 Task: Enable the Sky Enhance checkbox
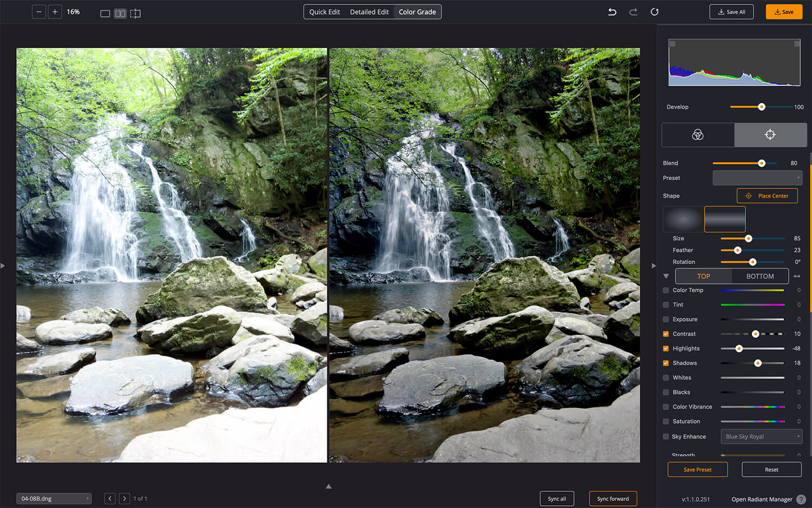[666, 437]
